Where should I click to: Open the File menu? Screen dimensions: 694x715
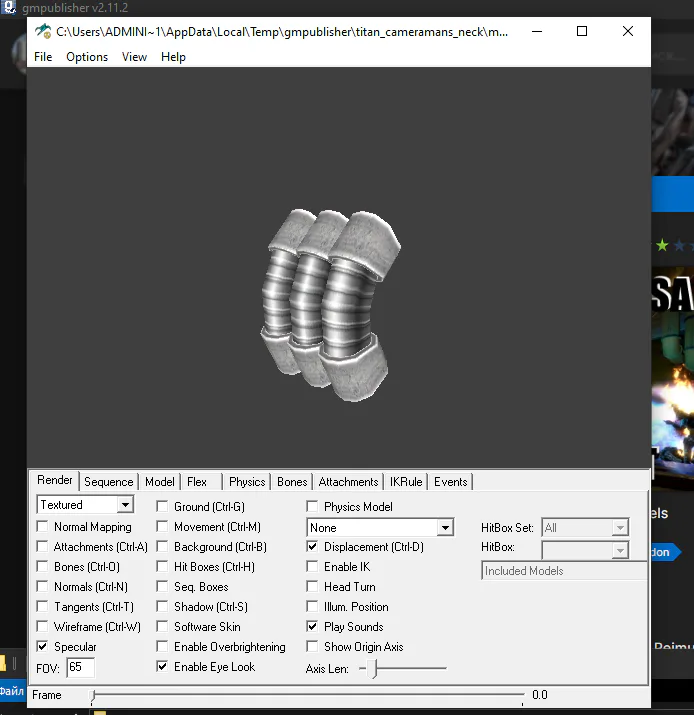click(x=43, y=57)
